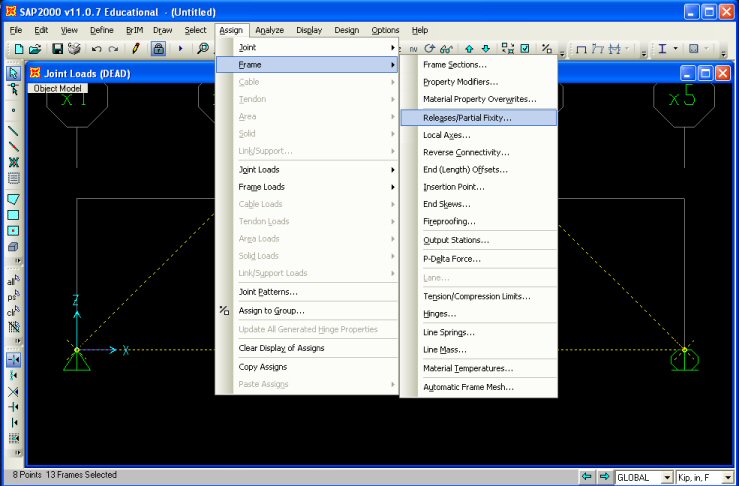Choose Releases/Partial Fixity from Frame submenu
The image size is (739, 486).
point(478,118)
